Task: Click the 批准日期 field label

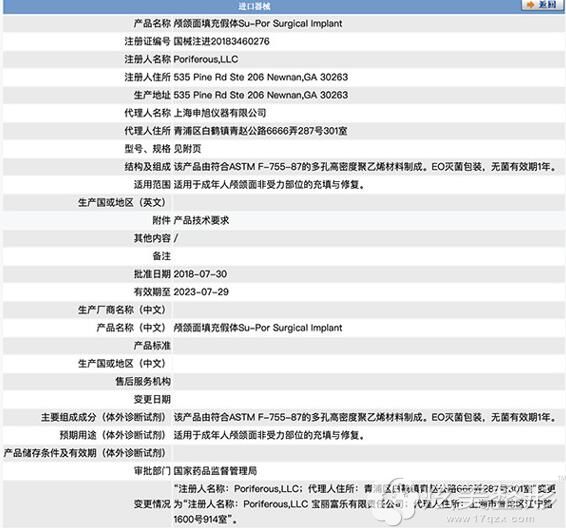Action: [x=152, y=274]
